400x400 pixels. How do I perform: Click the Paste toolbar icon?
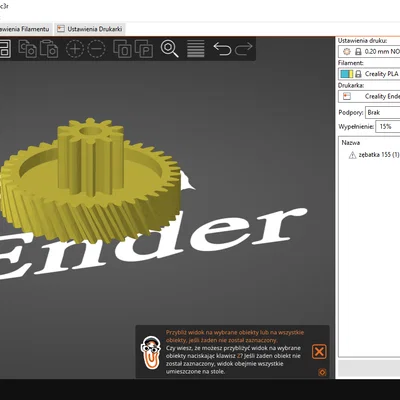pos(49,49)
